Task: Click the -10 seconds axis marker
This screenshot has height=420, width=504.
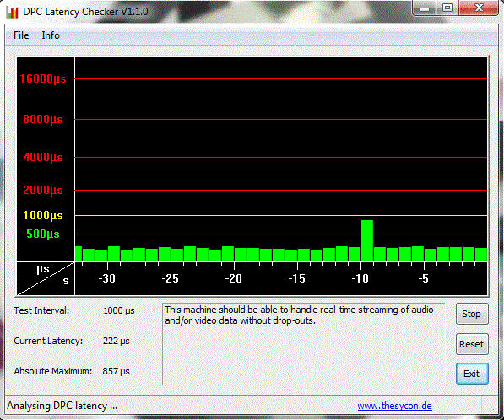Action: coord(360,278)
